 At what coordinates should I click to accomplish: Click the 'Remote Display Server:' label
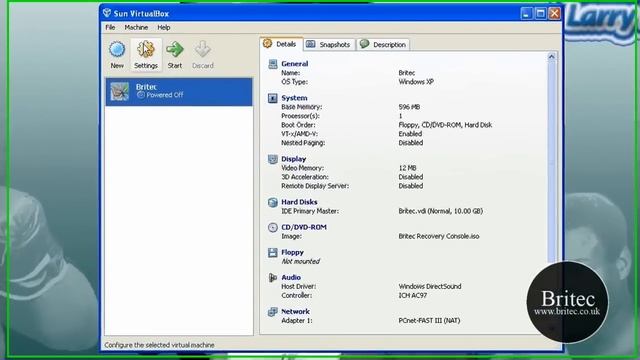tap(315, 186)
